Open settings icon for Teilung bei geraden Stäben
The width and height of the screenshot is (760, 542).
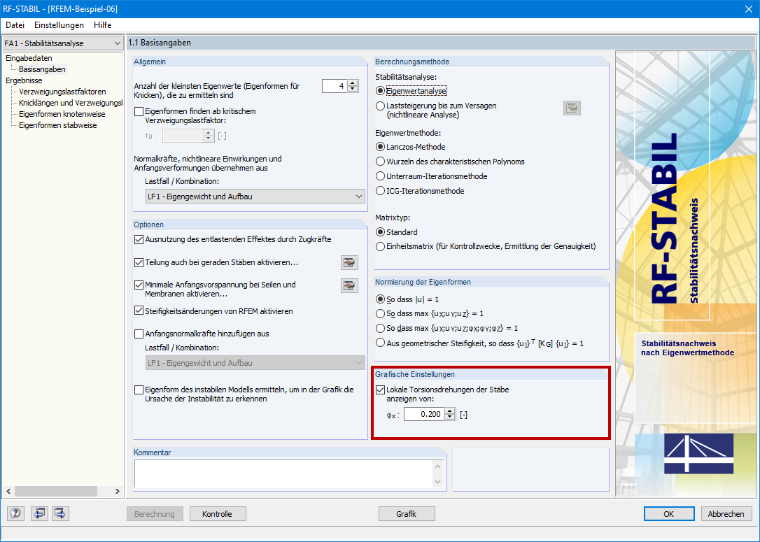349,262
